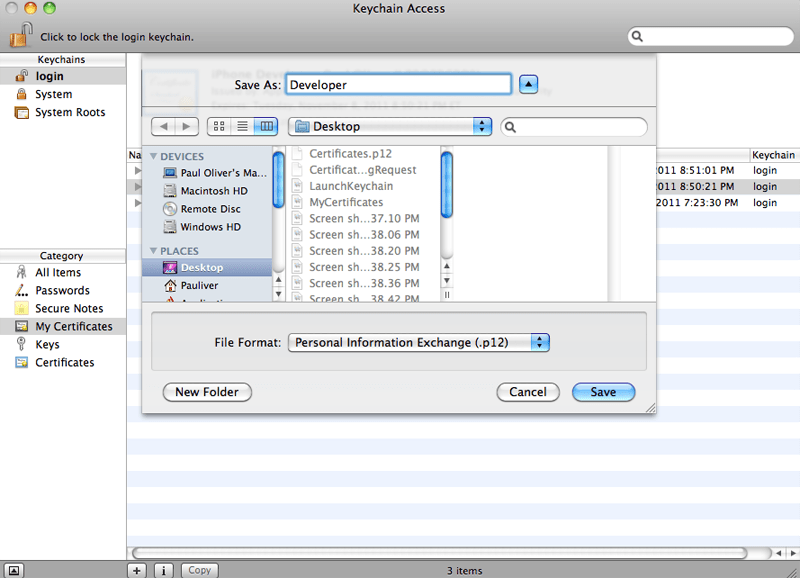Expand the first certificate row triangle
Viewport: 800px width, 578px height.
(x=138, y=170)
